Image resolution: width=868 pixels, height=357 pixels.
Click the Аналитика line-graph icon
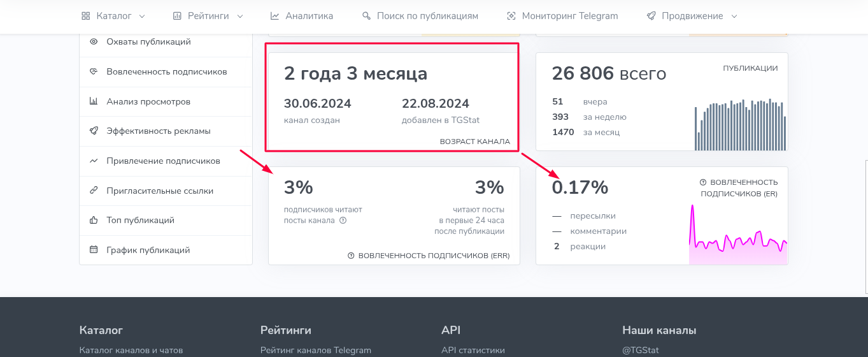274,16
